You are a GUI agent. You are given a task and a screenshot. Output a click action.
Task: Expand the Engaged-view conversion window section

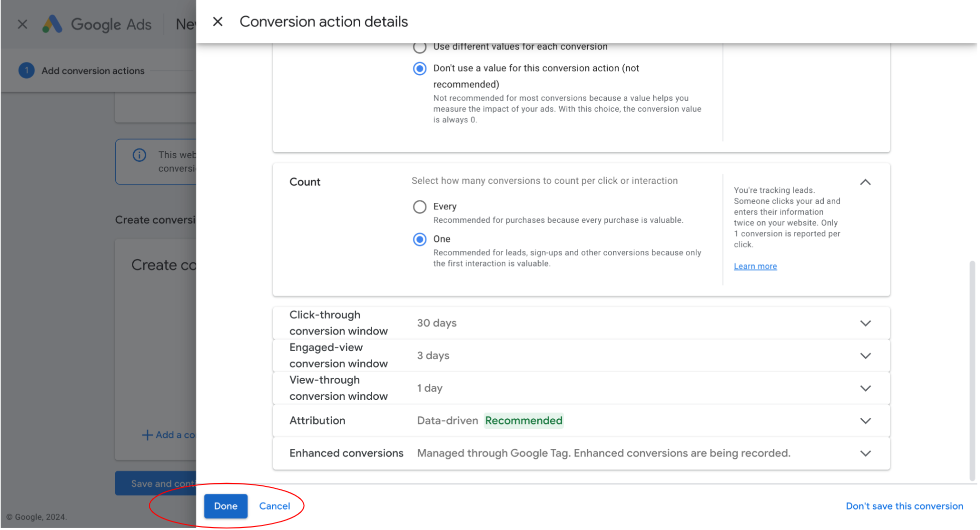pos(865,356)
